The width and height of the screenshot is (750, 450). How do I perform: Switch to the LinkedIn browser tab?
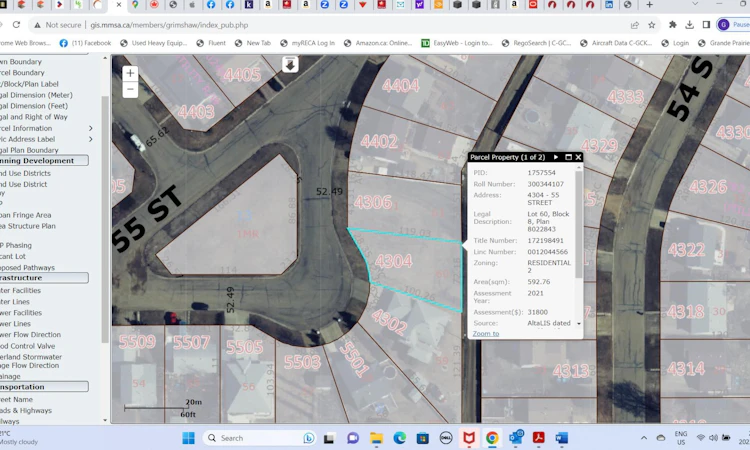pyautogui.click(x=609, y=5)
